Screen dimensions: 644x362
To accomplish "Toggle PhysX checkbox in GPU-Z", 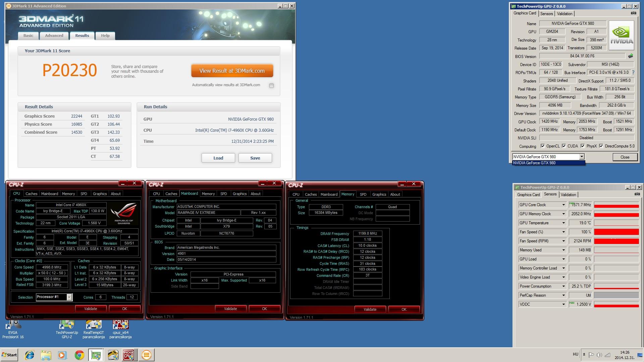I will click(583, 146).
